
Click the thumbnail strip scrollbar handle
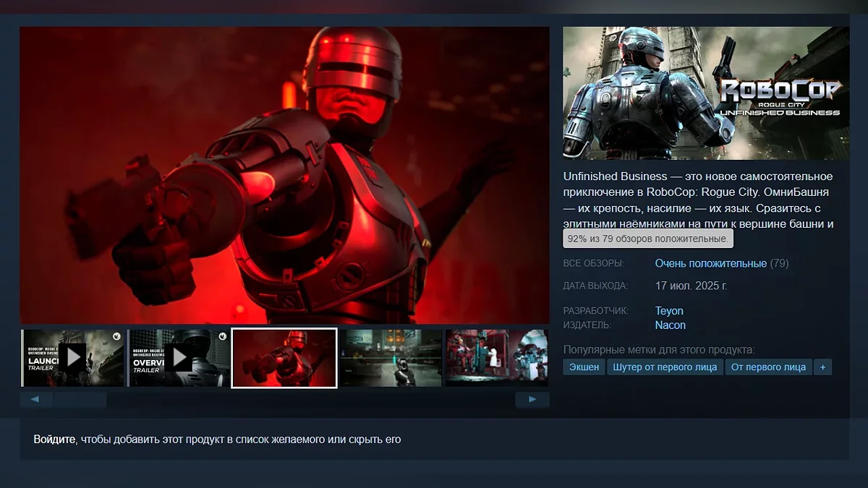coord(80,400)
